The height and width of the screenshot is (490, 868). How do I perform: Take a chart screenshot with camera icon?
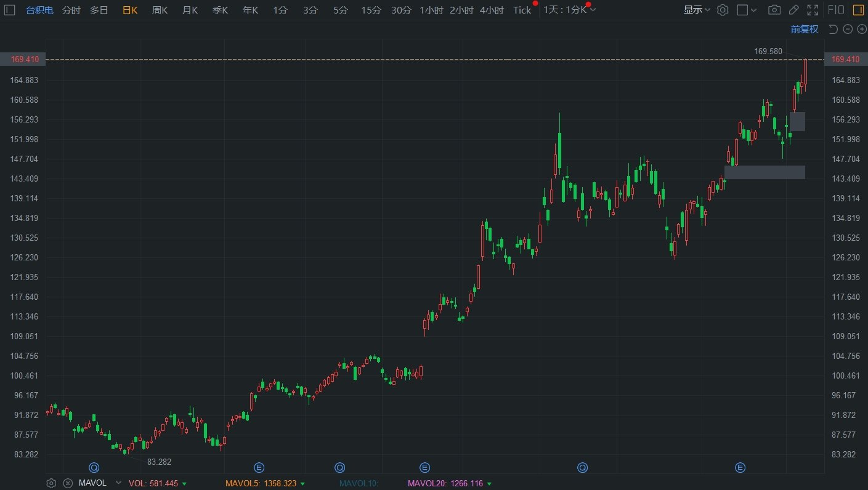tap(774, 10)
